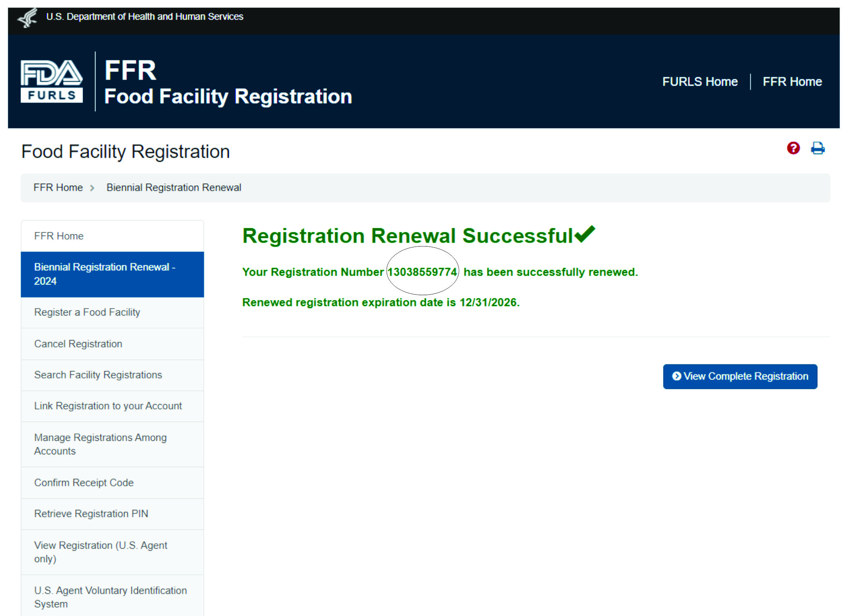Click the View Complete Registration button
848x616 pixels.
point(740,376)
